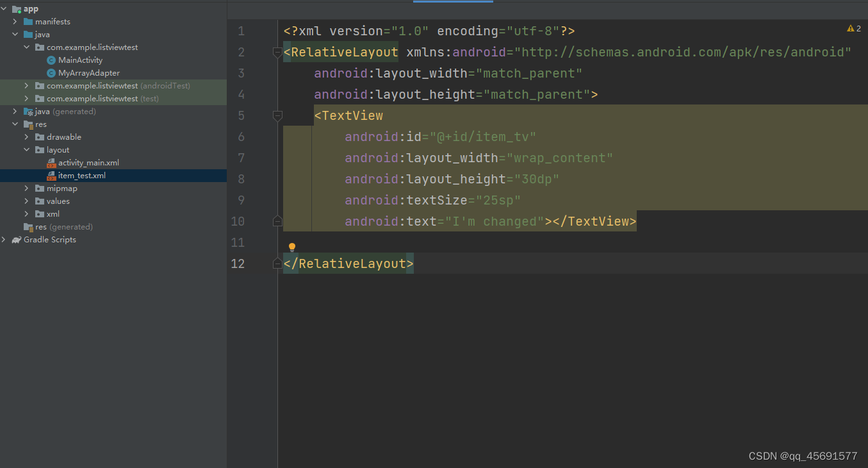The width and height of the screenshot is (868, 468).
Task: Click the closing </RelativeLayout> tag
Action: point(348,263)
